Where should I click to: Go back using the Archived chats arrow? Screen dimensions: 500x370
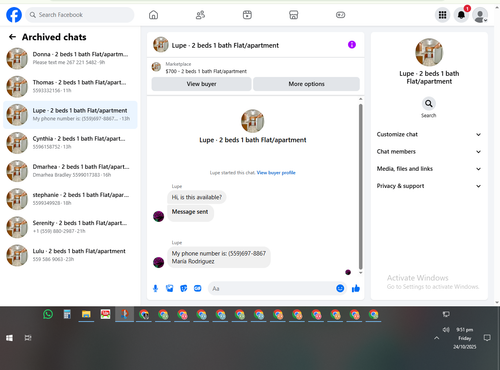[x=12, y=37]
